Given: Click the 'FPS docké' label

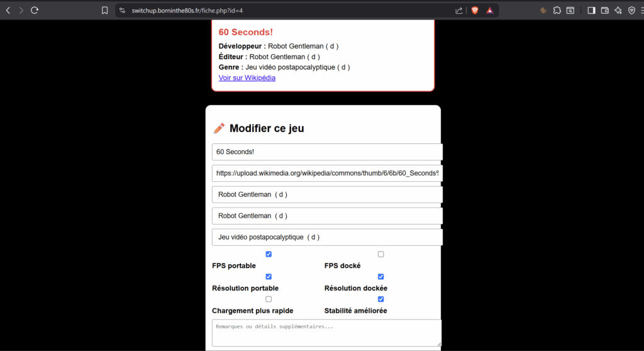Looking at the screenshot, I should click(x=343, y=266).
